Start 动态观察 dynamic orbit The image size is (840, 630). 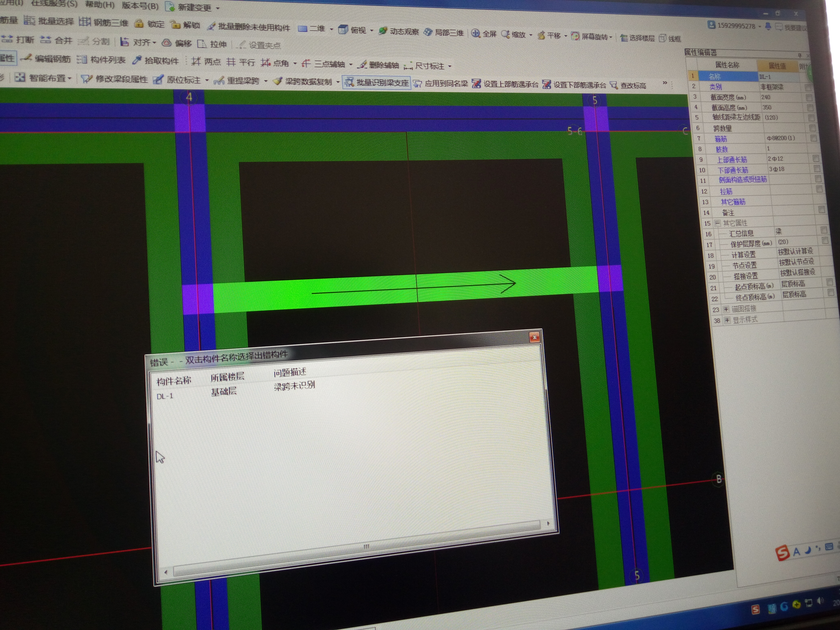coord(398,31)
